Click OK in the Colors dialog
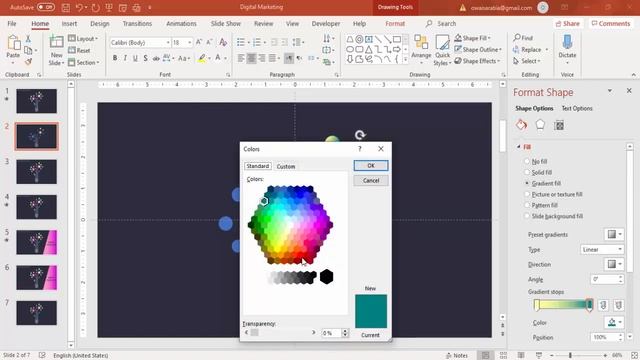The width and height of the screenshot is (640, 360). tap(371, 165)
